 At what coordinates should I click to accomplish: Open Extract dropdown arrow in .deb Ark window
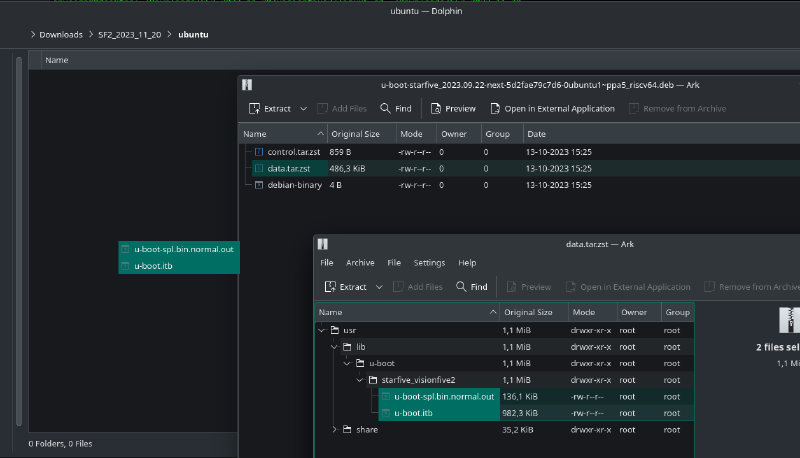pos(304,108)
